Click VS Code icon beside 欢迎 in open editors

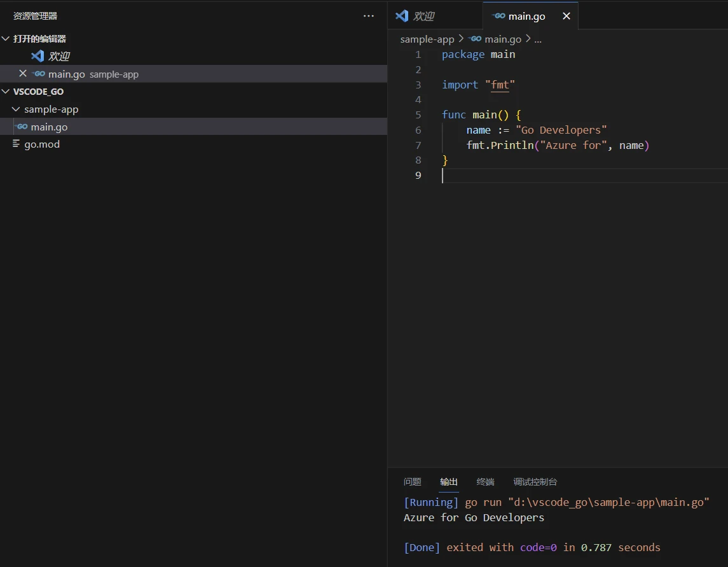coord(38,56)
